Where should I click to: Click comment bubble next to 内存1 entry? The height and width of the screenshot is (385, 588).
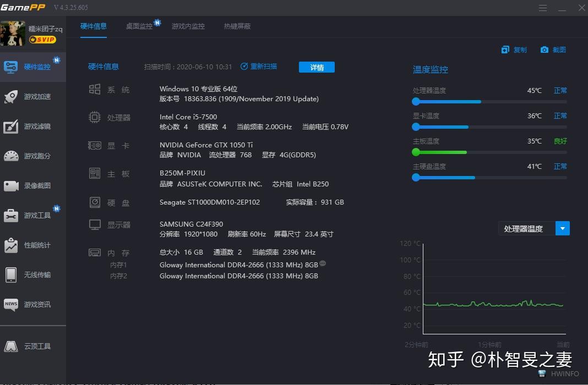click(x=323, y=263)
